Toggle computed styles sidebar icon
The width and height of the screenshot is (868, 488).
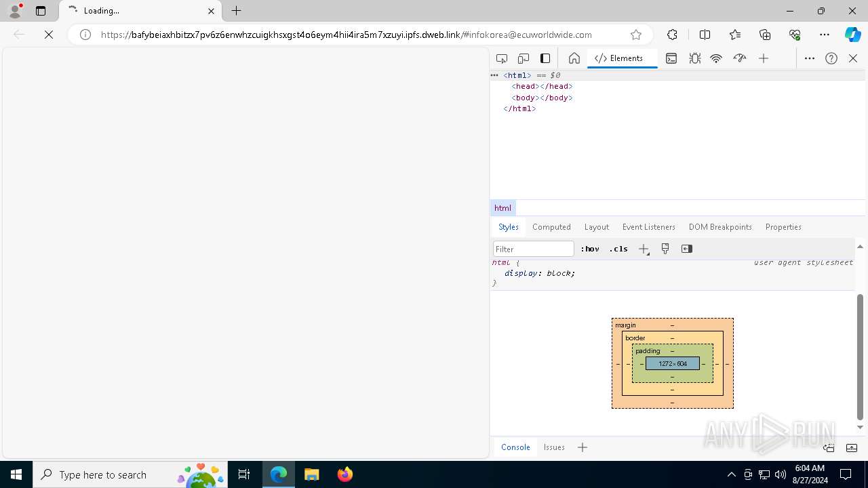[687, 249]
